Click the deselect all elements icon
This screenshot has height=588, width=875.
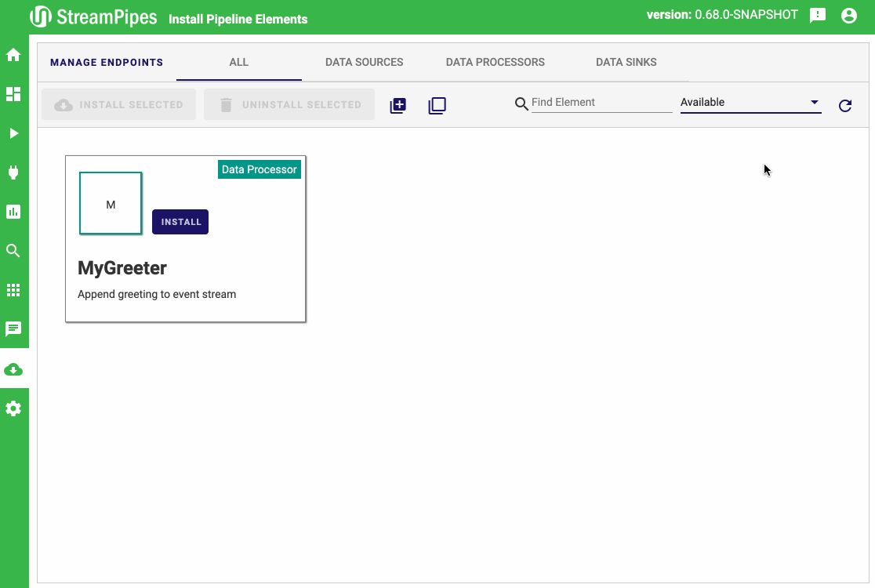(437, 105)
